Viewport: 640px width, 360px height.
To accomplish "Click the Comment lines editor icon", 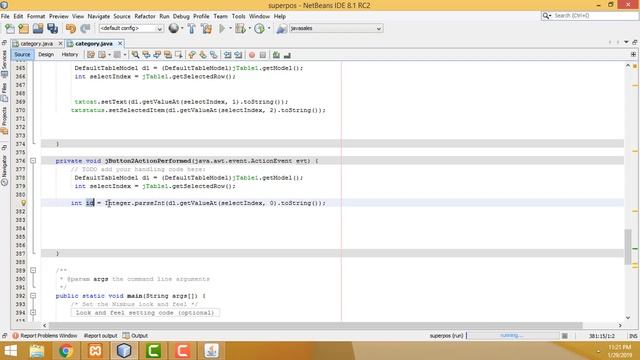I will [276, 55].
